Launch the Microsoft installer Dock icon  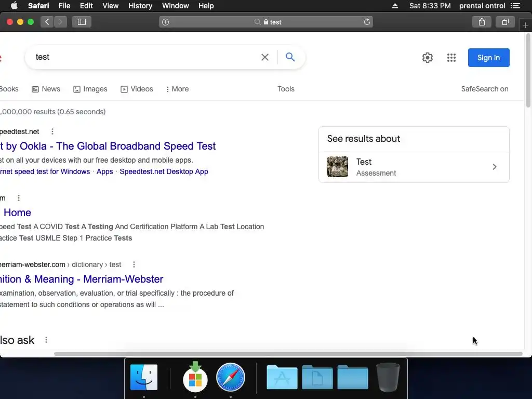click(x=195, y=376)
